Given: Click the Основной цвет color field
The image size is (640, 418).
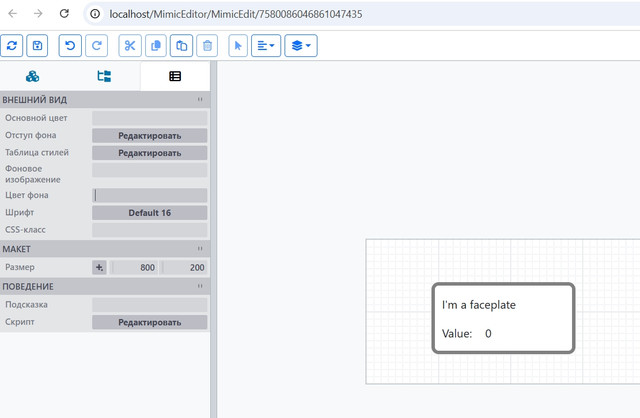Looking at the screenshot, I should pos(149,118).
